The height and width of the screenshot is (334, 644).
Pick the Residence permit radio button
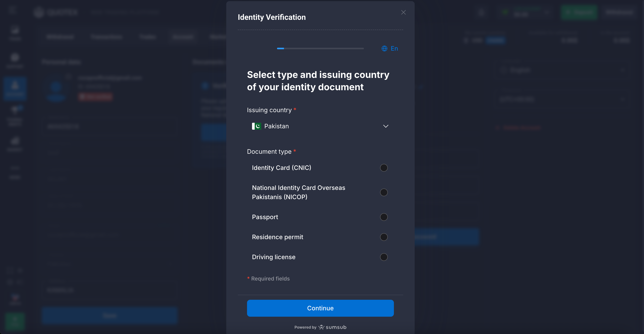tap(384, 237)
